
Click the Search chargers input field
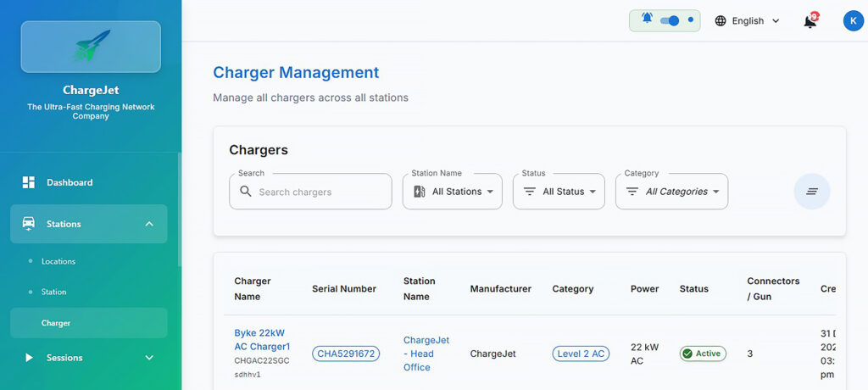[x=320, y=192]
